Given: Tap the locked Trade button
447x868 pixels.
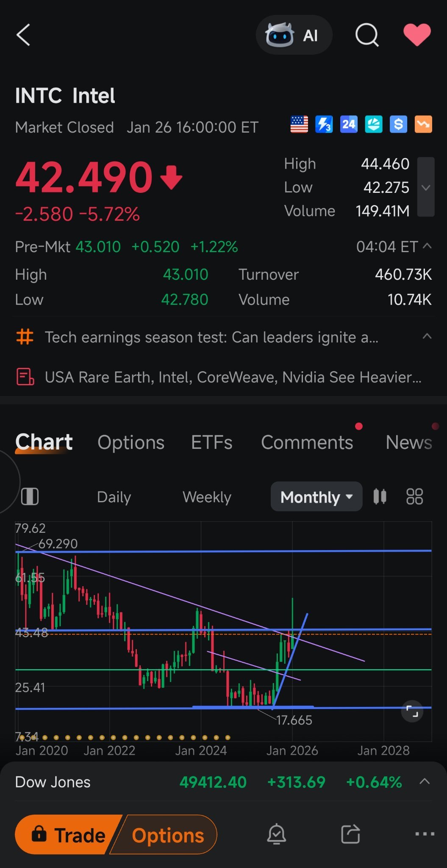Looking at the screenshot, I should click(x=68, y=835).
